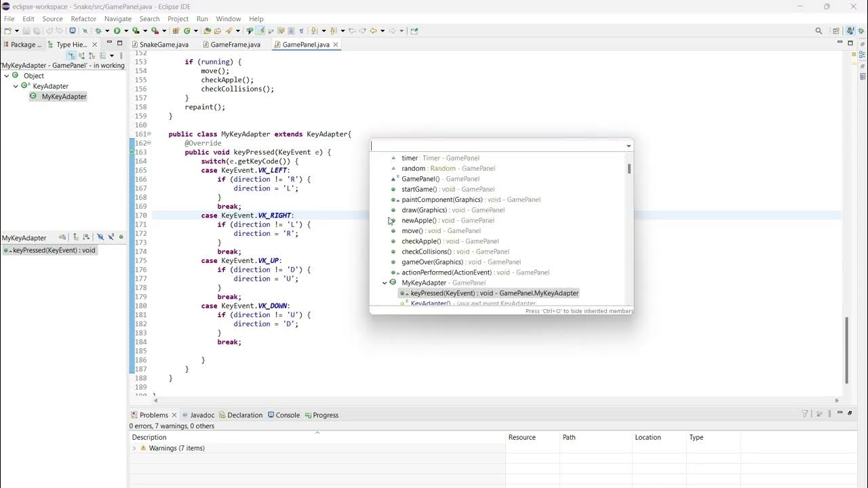The width and height of the screenshot is (868, 488).
Task: Open the dropdown next to Run icon
Action: click(126, 30)
